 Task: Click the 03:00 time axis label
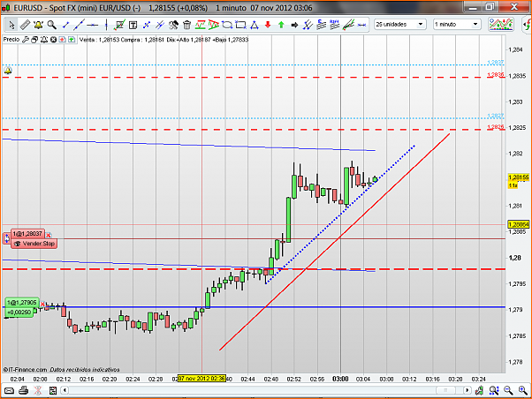(x=340, y=379)
